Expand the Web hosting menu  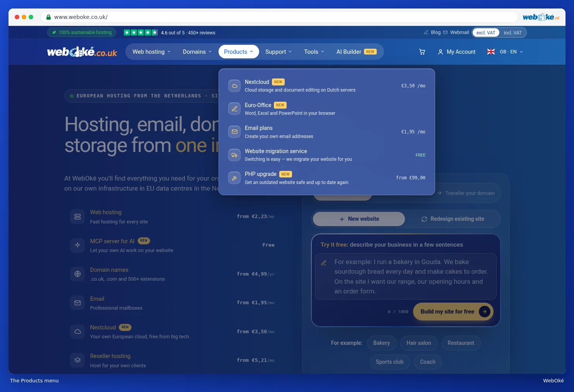[x=152, y=52]
